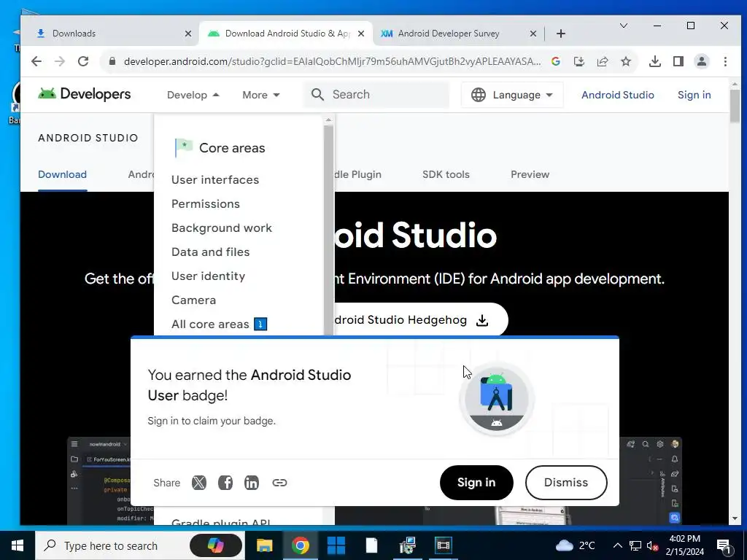Select Data and files menu entry
The width and height of the screenshot is (747, 560).
(x=211, y=252)
